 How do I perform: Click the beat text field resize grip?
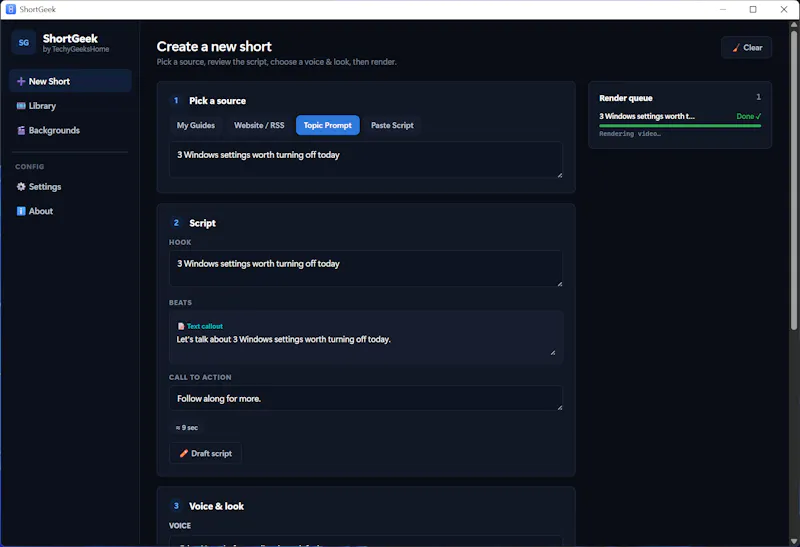(553, 352)
